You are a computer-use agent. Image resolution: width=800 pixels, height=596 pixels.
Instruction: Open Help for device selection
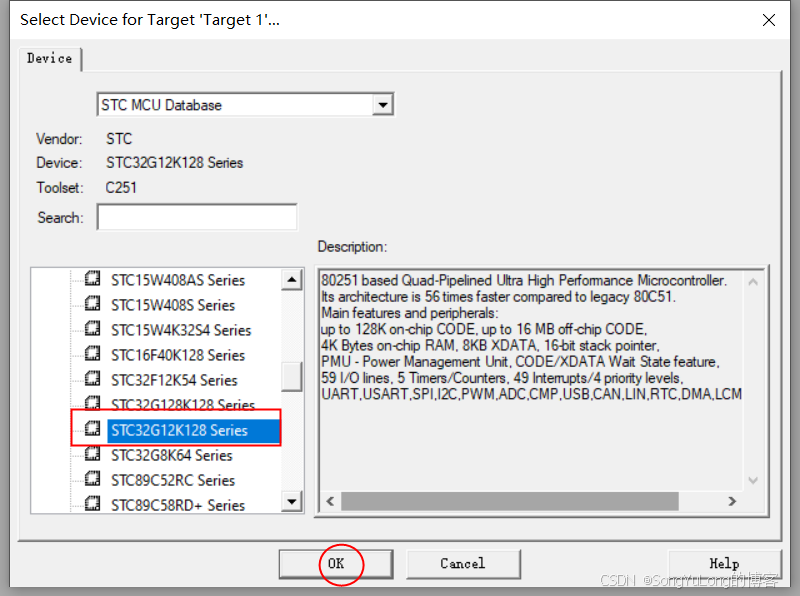coord(724,564)
